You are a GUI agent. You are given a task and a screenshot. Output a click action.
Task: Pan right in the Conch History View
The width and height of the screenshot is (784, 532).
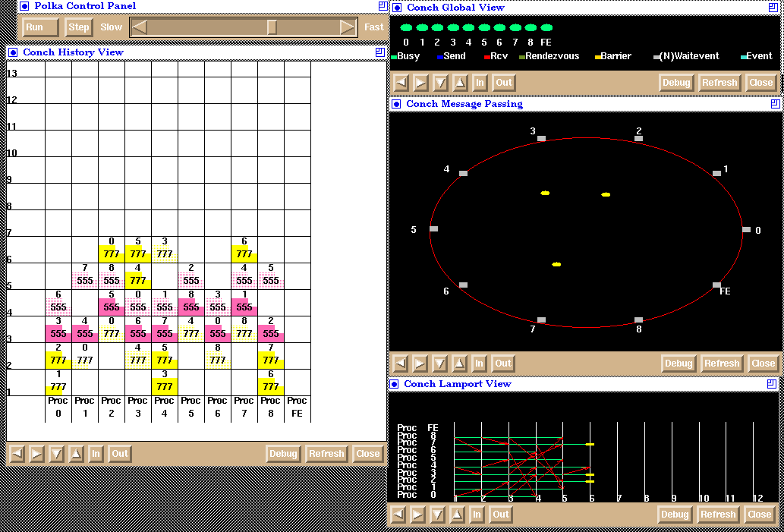click(36, 454)
